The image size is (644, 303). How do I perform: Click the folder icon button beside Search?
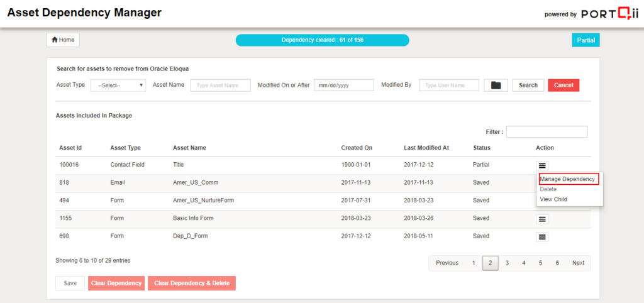[496, 85]
